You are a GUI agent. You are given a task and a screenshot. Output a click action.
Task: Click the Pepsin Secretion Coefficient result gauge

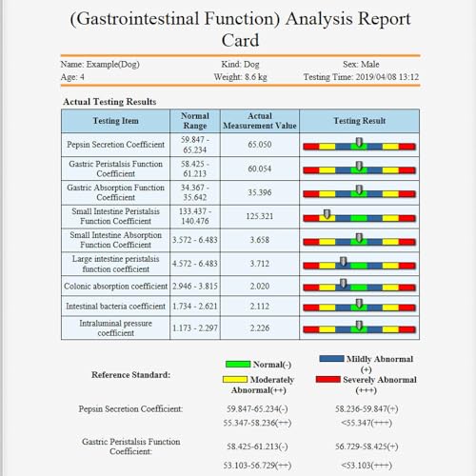click(359, 145)
